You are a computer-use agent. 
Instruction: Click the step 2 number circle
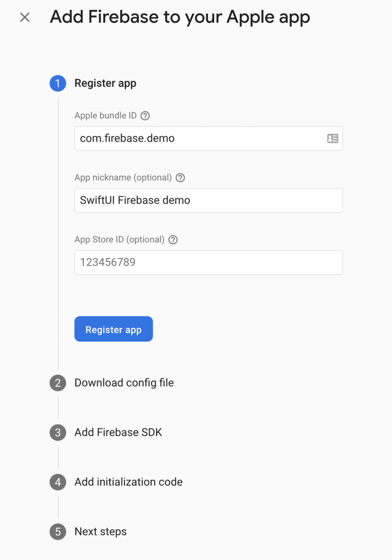click(58, 383)
